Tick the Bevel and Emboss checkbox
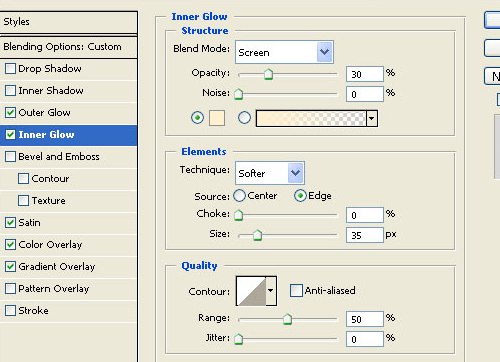Viewport: 500px width, 362px height. [x=10, y=157]
